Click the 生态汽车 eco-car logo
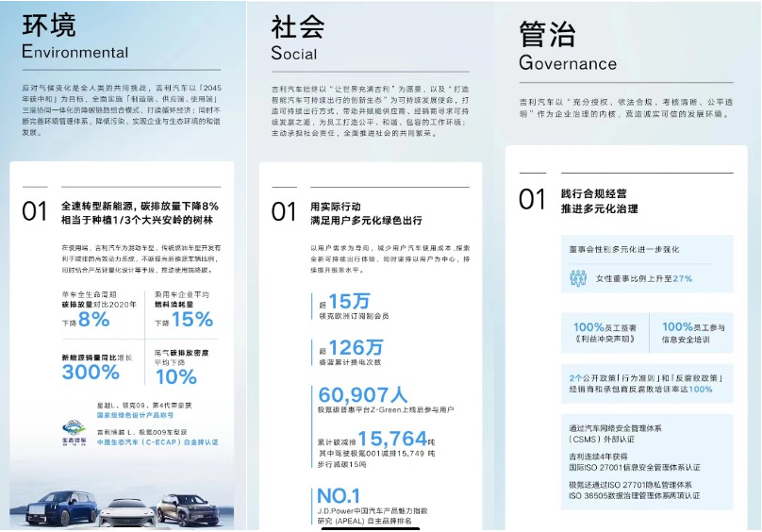This screenshot has width=762, height=532. [74, 433]
